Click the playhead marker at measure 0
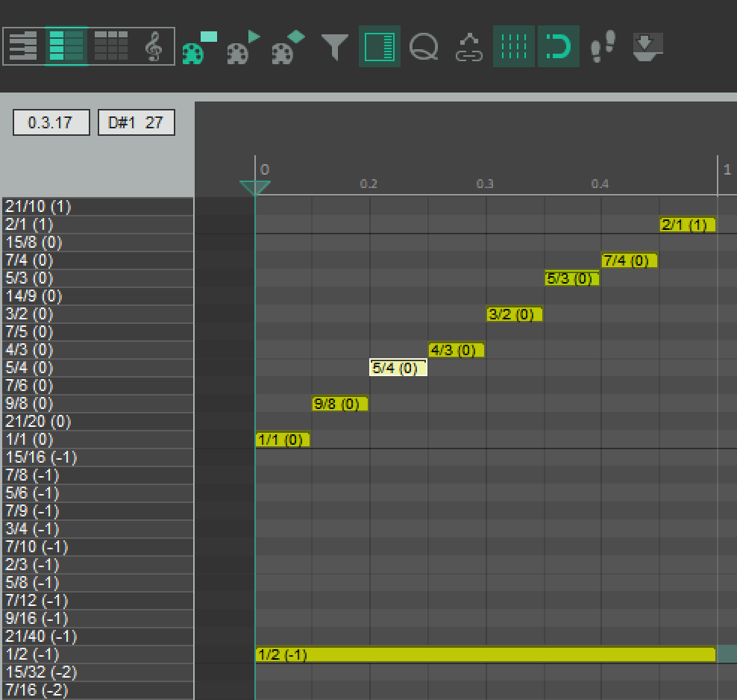The height and width of the screenshot is (700, 737). click(255, 187)
